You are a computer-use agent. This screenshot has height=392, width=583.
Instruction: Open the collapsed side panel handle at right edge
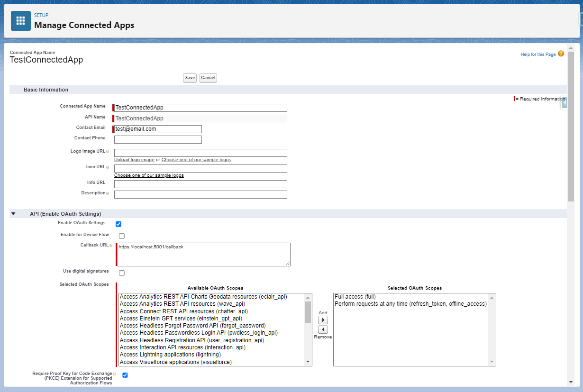564,103
